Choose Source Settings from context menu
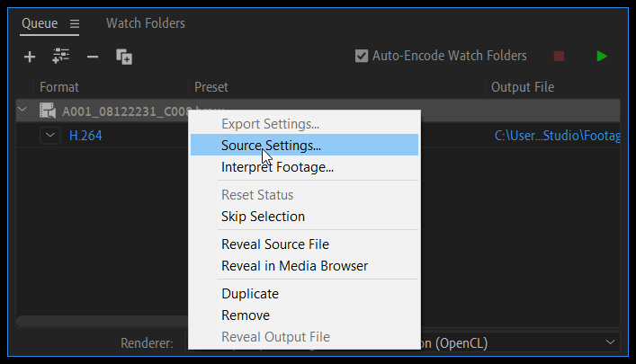This screenshot has height=364, width=636. [x=271, y=145]
